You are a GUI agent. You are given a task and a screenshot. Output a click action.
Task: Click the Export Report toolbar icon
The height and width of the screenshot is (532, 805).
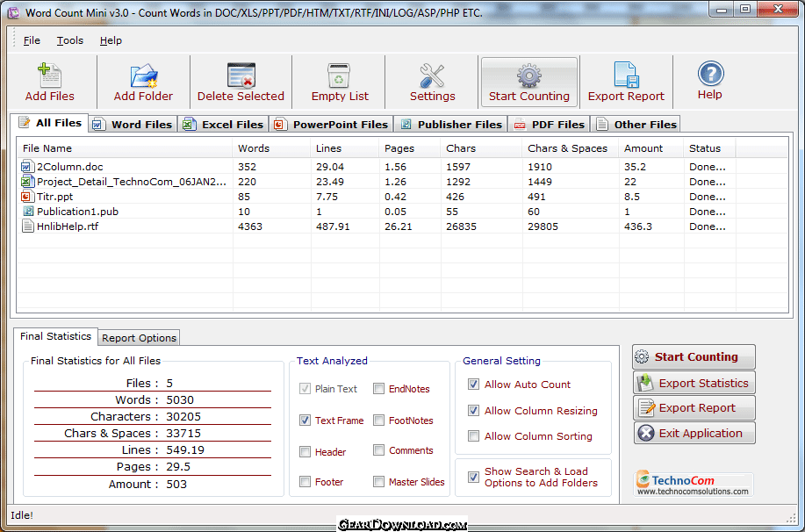[x=626, y=75]
